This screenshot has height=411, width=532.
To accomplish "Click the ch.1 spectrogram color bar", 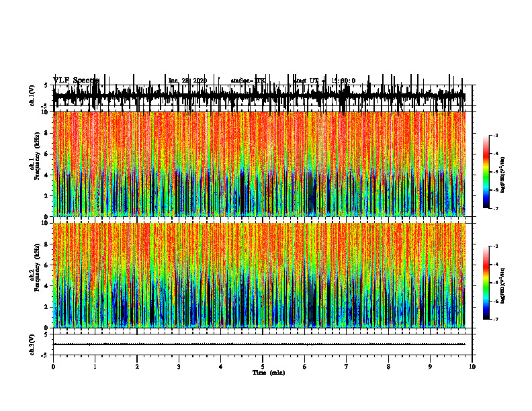I will pos(486,172).
